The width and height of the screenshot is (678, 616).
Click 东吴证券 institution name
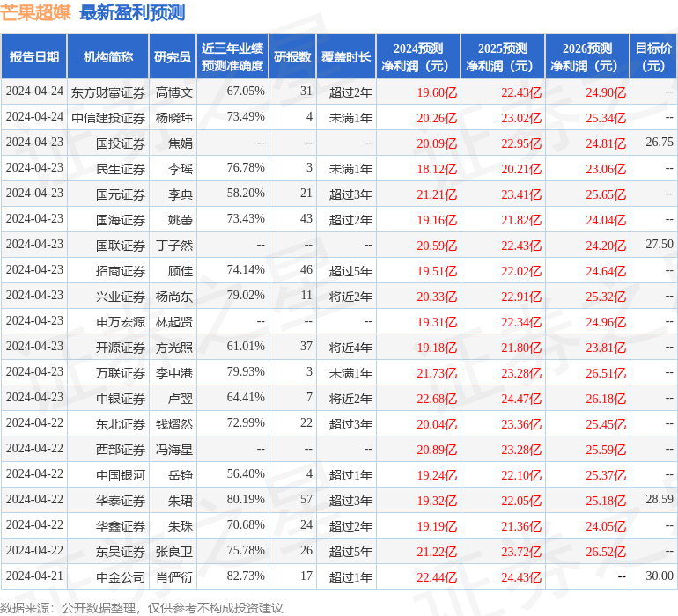tap(121, 552)
